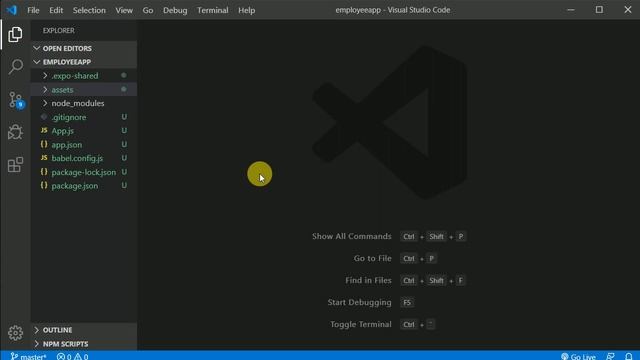Click the Go Live button
Viewport: 640px width, 360px height.
click(578, 356)
